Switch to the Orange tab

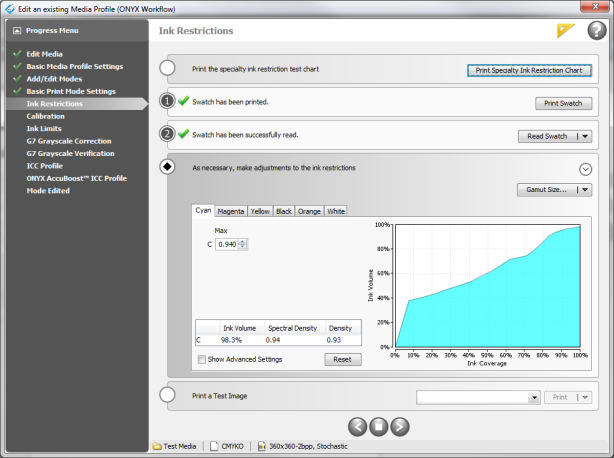point(309,211)
